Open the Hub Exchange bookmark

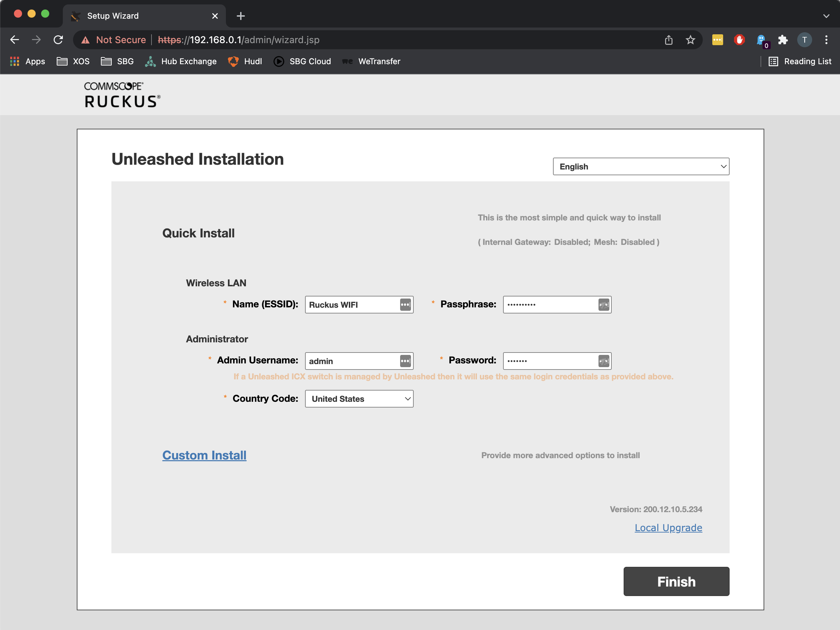pyautogui.click(x=181, y=61)
